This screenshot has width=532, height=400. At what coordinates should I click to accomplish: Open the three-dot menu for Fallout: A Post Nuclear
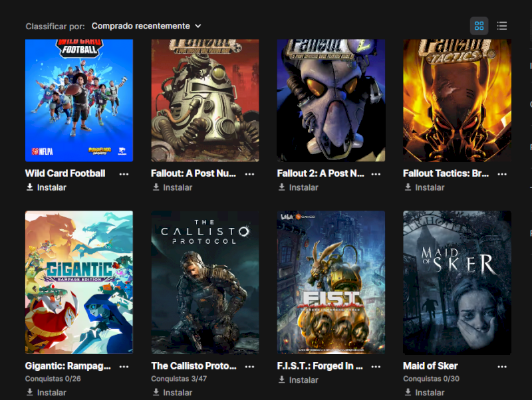click(250, 174)
